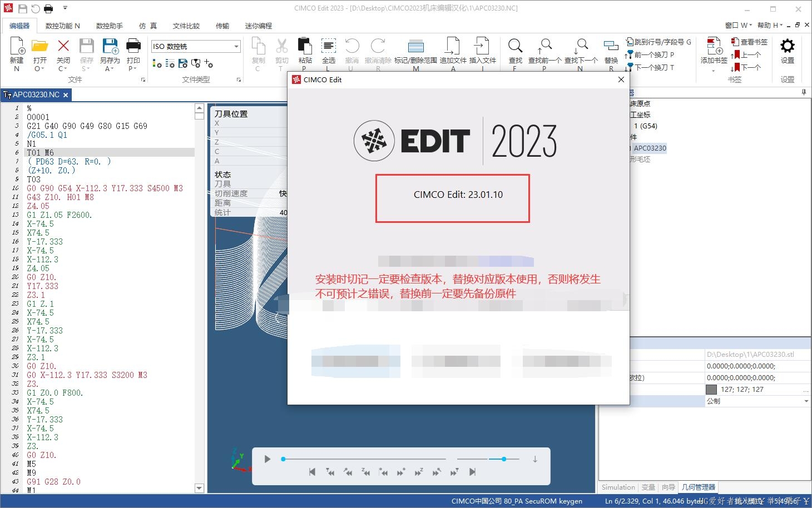Click 下一个换刀 T button
Viewport: 812px width, 508px height.
pyautogui.click(x=649, y=67)
